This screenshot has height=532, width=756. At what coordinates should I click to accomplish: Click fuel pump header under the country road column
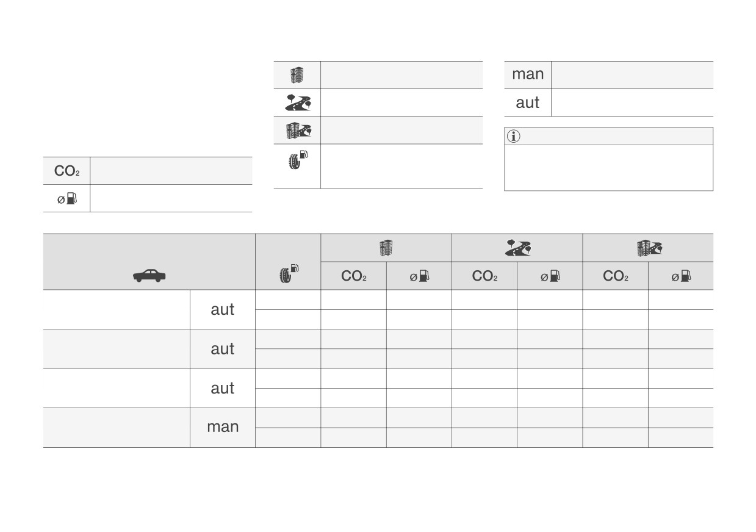click(x=550, y=276)
